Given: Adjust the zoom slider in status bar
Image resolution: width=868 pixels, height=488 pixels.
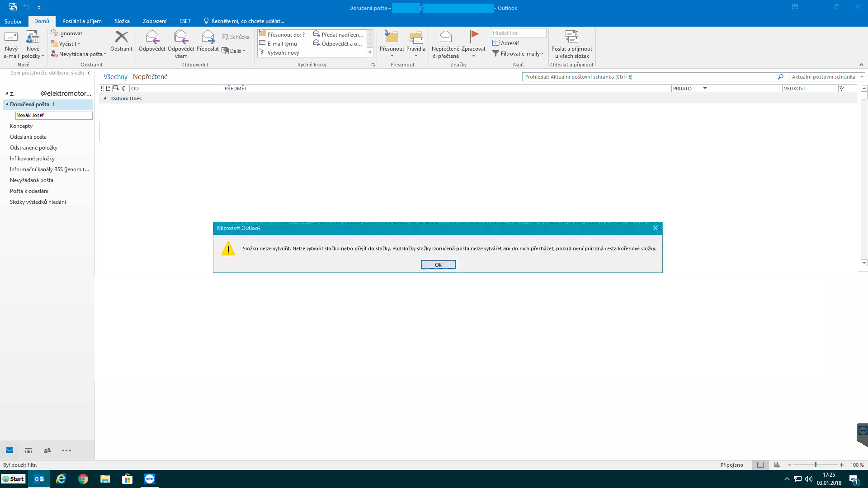Looking at the screenshot, I should point(815,465).
